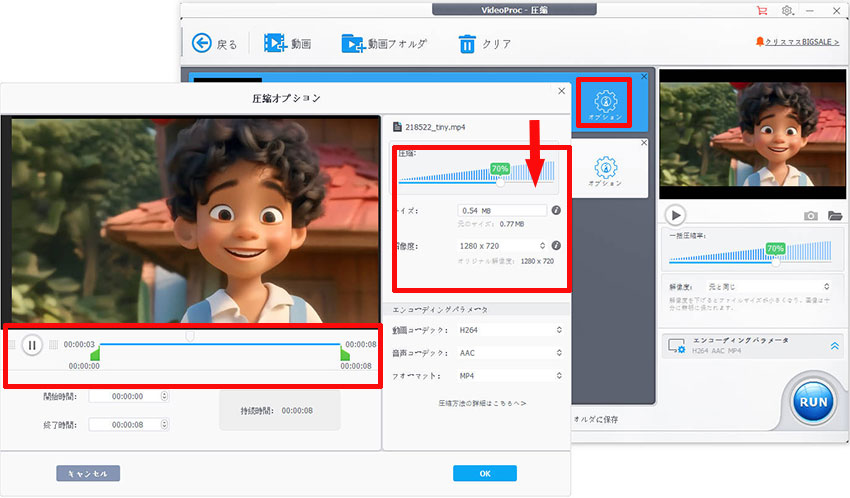Click the 終了時間 stepper arrows
Viewport: 850px width, 498px height.
tap(164, 425)
